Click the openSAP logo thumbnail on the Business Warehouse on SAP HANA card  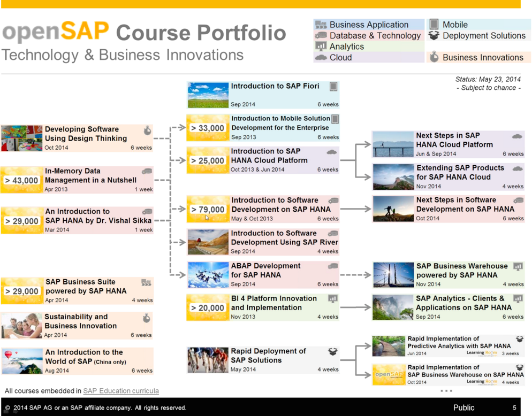click(x=389, y=375)
